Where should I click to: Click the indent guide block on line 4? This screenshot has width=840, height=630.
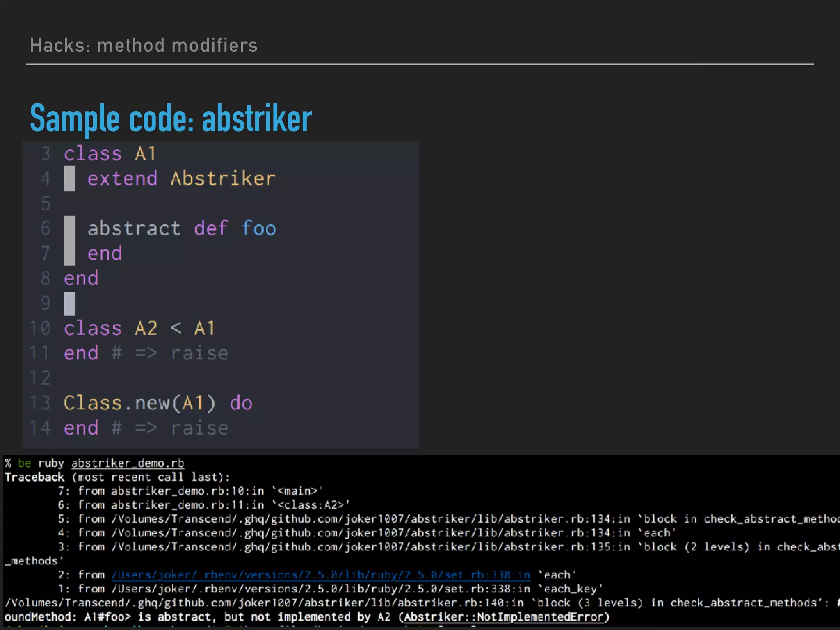point(70,179)
